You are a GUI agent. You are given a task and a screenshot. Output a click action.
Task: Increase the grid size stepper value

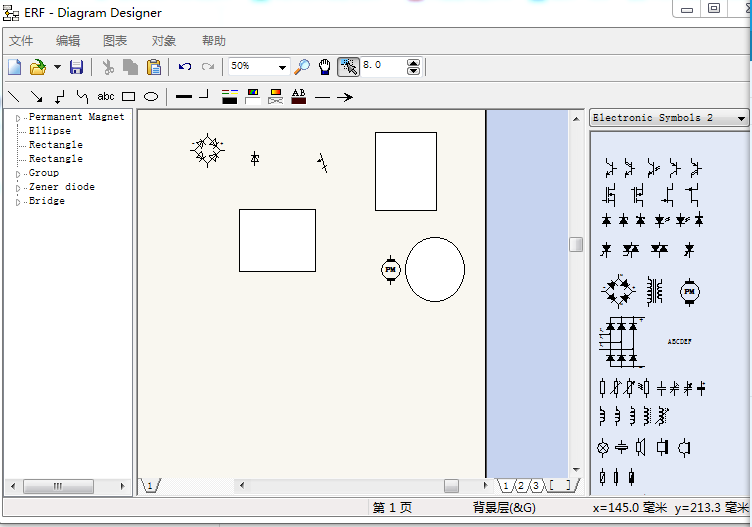pos(414,63)
